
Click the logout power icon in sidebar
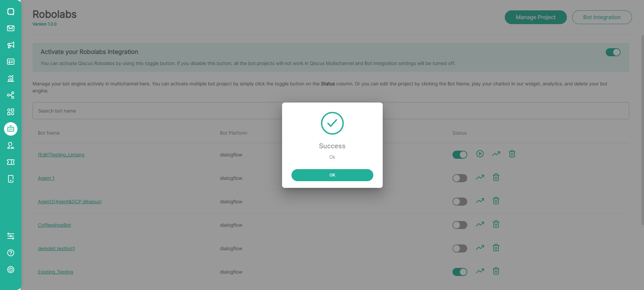11,270
